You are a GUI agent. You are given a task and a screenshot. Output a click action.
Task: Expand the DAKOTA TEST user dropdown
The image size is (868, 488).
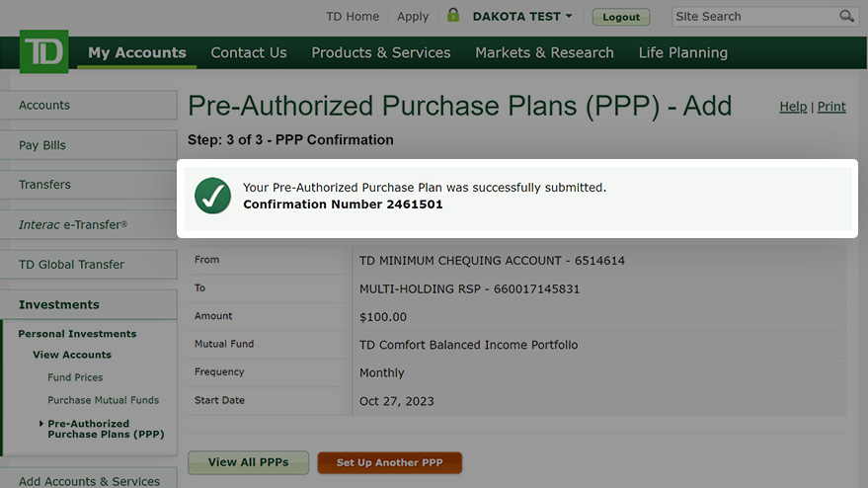click(x=522, y=17)
